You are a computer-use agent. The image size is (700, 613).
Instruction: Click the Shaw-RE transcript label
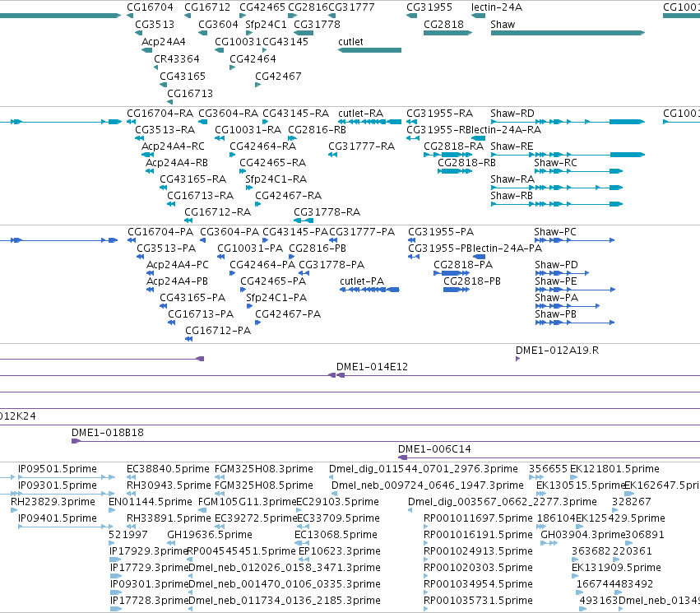tap(512, 146)
